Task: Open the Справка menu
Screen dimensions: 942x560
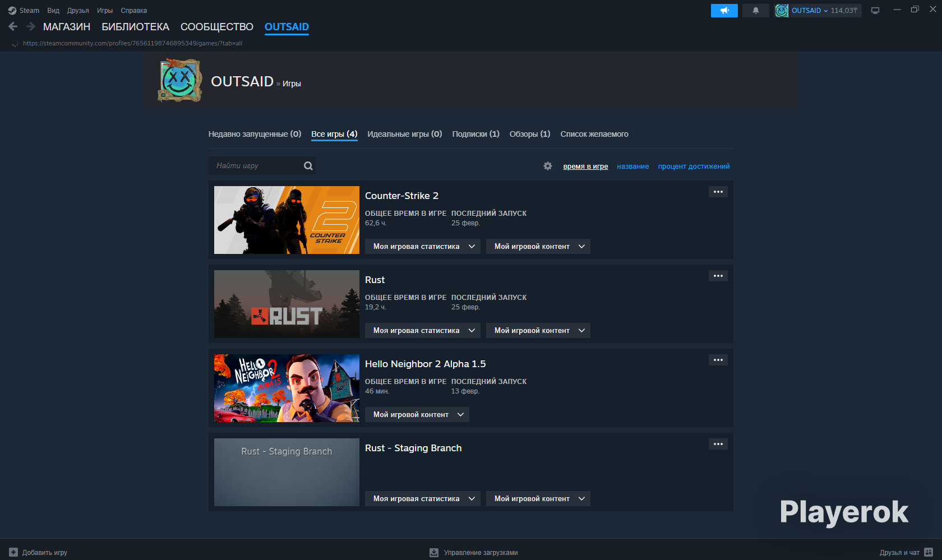Action: (x=134, y=11)
